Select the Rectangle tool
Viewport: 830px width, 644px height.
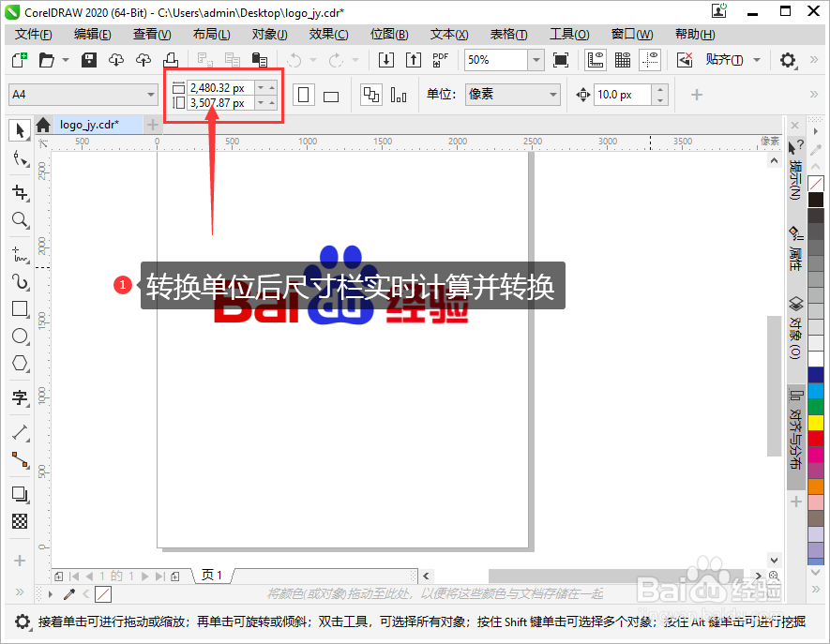coord(20,309)
